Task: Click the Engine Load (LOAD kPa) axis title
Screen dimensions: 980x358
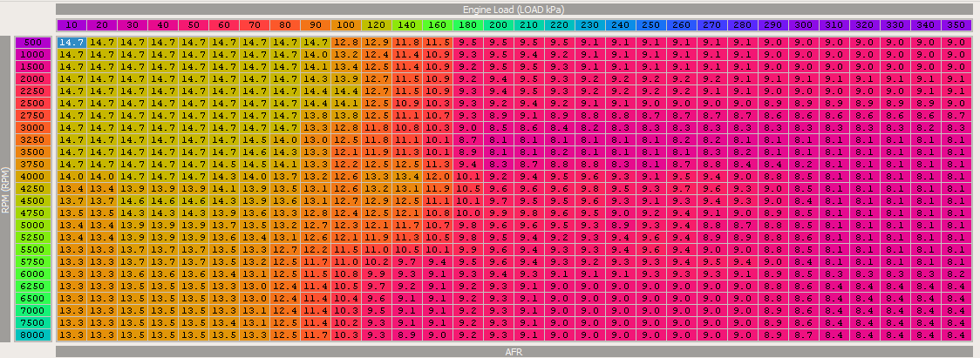Action: point(512,9)
